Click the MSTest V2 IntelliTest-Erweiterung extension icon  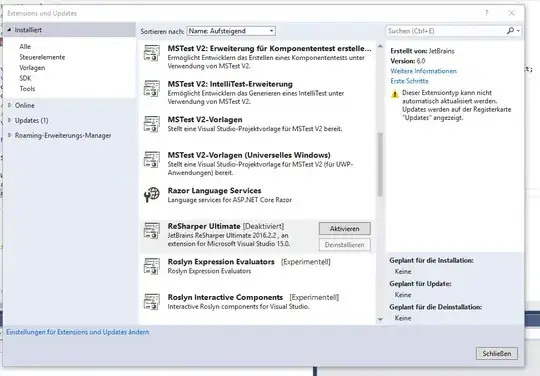point(152,88)
